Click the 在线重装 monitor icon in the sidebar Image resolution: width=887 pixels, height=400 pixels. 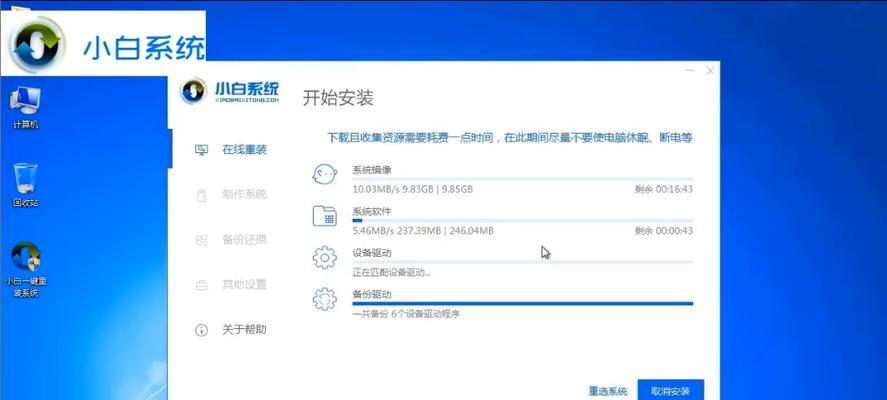[x=201, y=150]
